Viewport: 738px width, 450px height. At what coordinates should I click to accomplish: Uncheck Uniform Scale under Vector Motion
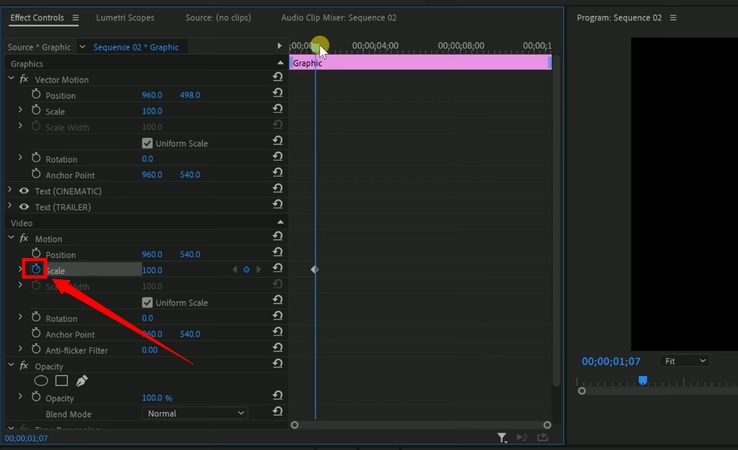(148, 143)
